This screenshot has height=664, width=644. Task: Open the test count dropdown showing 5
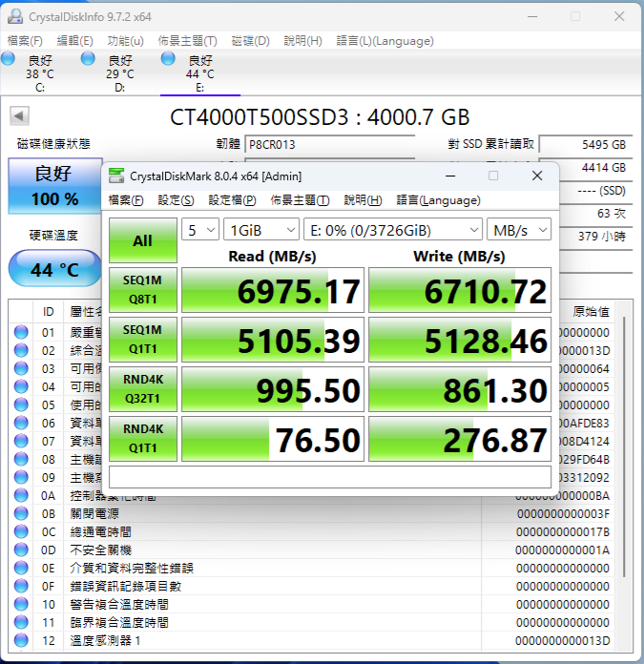click(200, 230)
